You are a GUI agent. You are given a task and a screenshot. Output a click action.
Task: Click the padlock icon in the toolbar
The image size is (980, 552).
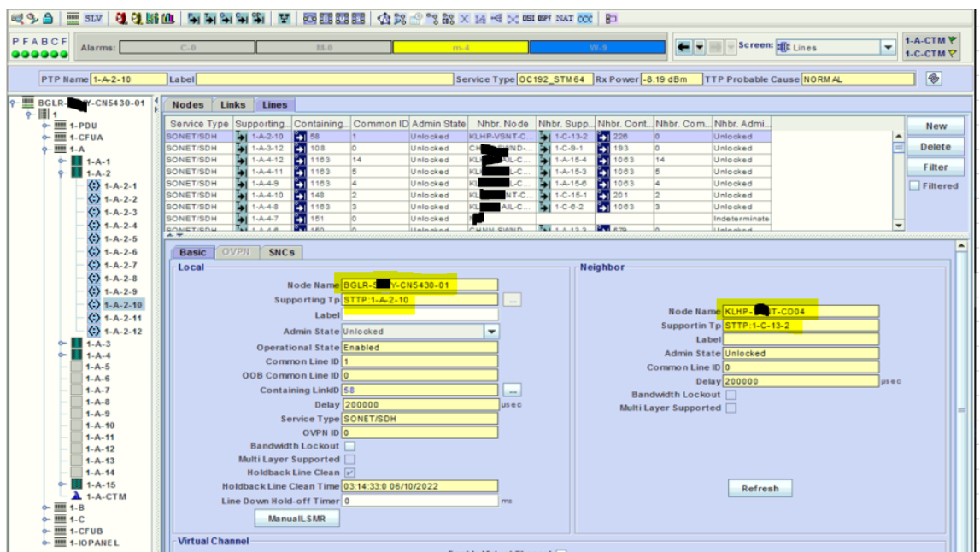(x=48, y=18)
